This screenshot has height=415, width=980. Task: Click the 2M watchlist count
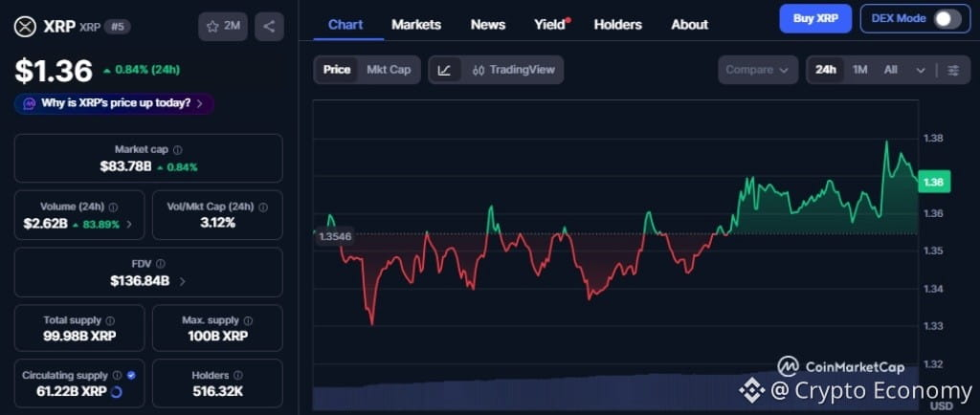[x=232, y=26]
